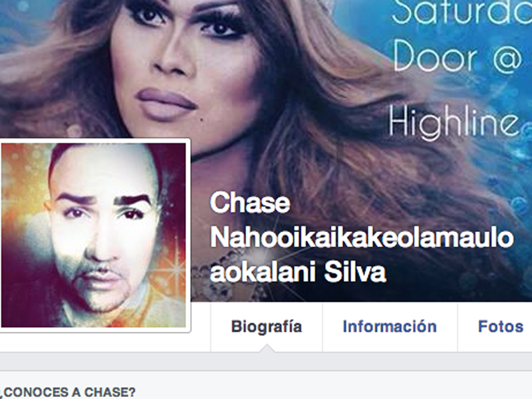Screen dimensions: 532x399
Task: Click the lips in the cover photo
Action: 166,104
